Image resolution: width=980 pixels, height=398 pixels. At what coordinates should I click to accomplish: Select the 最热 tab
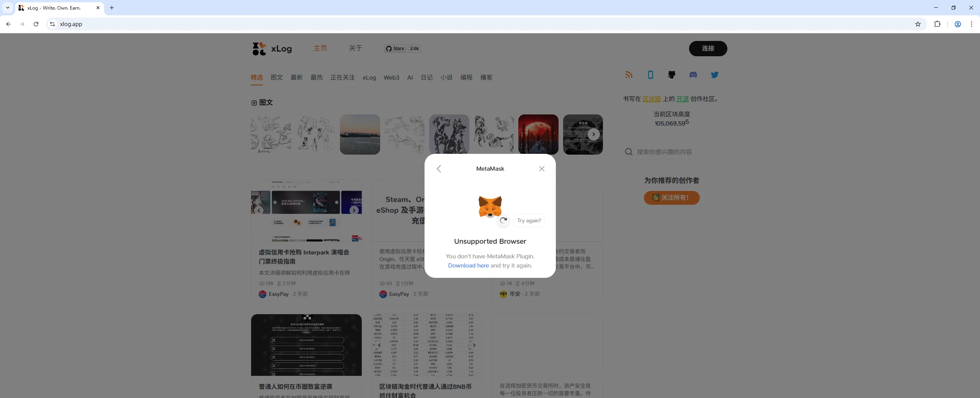click(317, 77)
